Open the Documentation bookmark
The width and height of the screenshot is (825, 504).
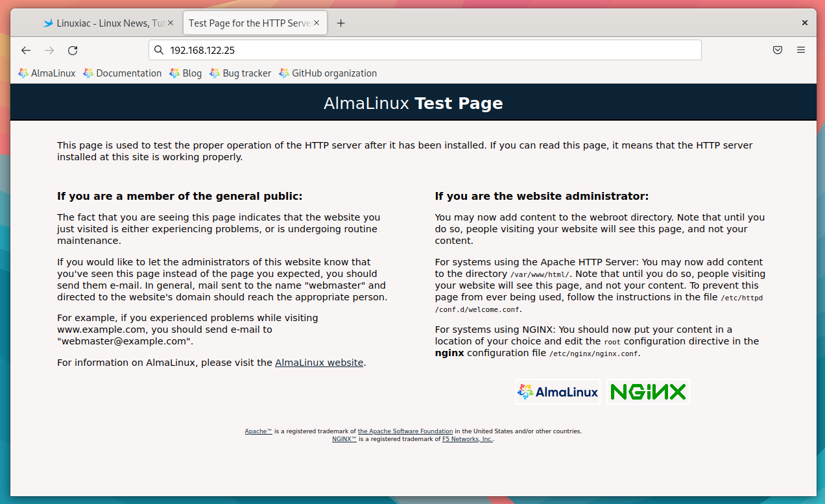tap(123, 73)
